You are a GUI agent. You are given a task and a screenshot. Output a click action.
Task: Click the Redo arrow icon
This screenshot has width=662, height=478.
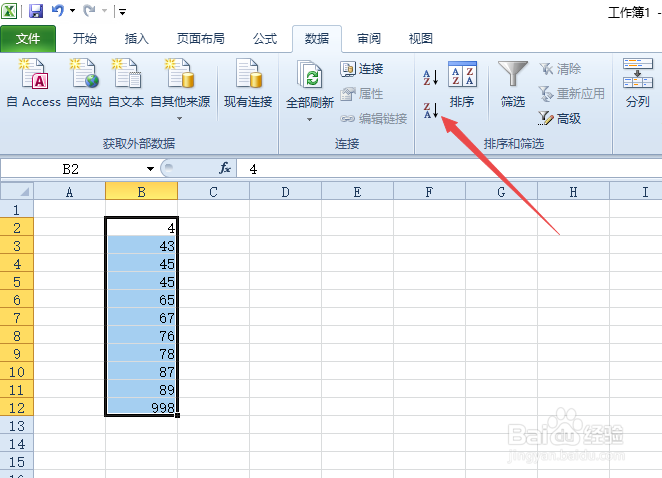click(89, 11)
